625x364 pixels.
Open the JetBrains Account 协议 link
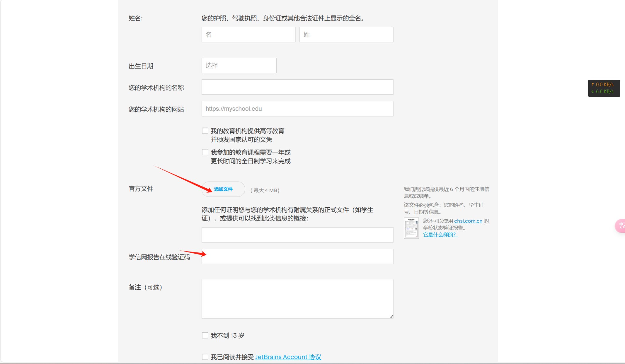coord(288,357)
